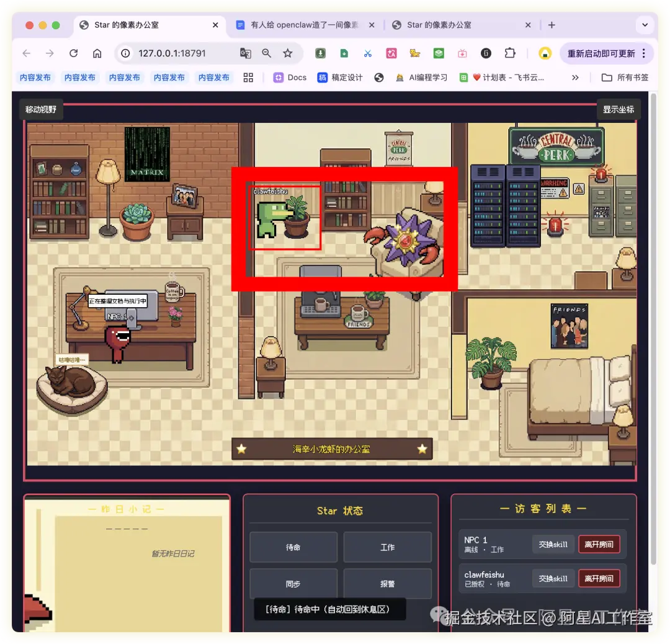Click the sleeping cat on cushion

[x=71, y=381]
